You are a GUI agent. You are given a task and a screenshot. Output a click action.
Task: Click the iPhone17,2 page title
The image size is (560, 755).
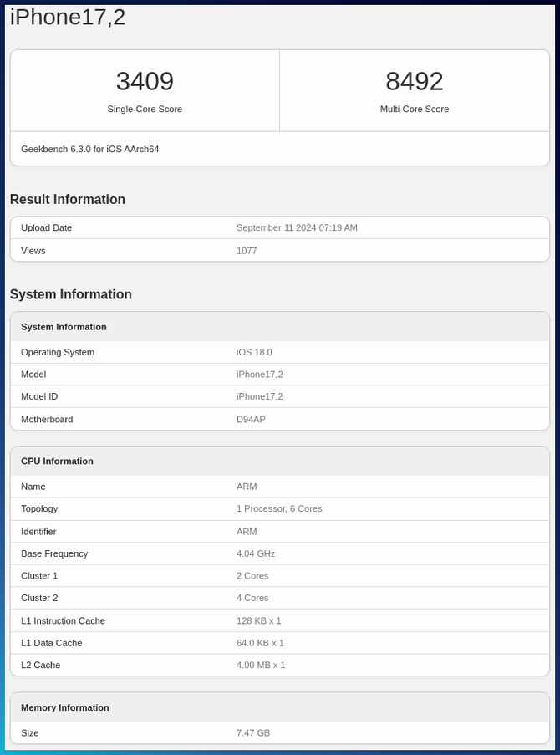click(x=68, y=18)
